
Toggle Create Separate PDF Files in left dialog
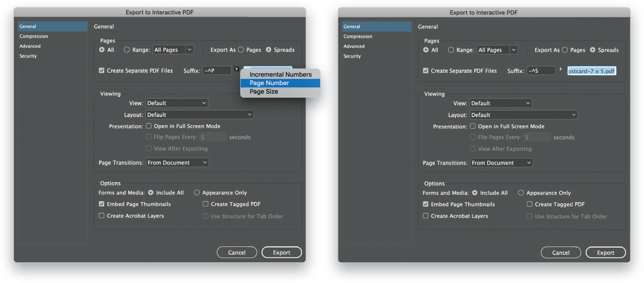tap(101, 70)
